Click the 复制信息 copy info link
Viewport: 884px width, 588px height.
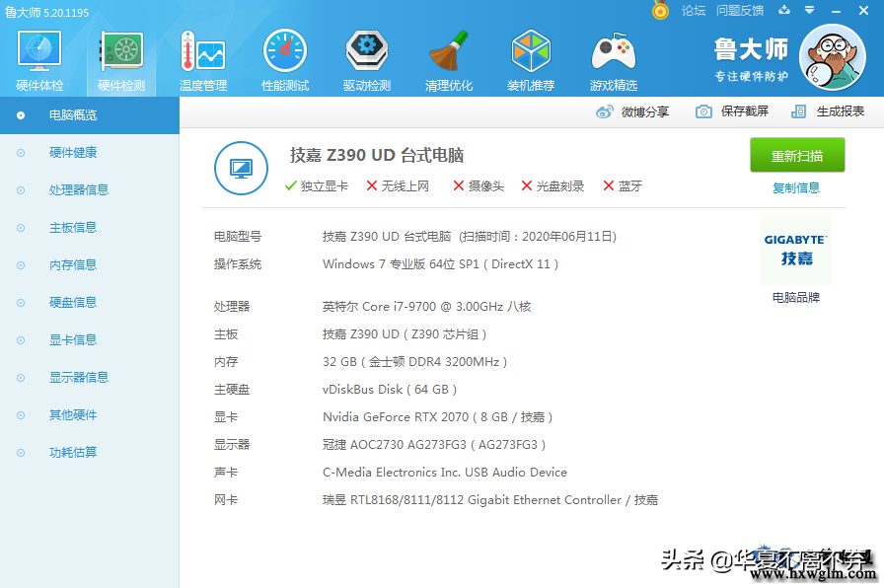click(x=796, y=188)
